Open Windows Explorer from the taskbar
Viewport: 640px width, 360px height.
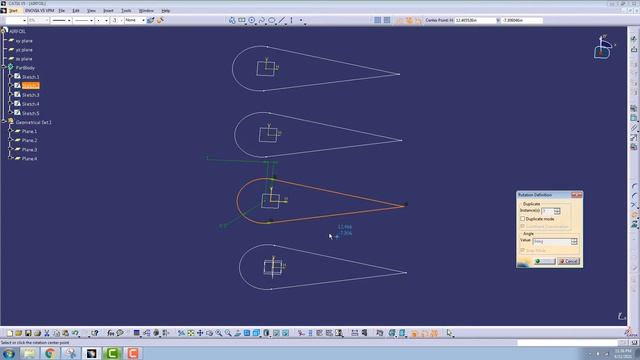tap(29, 353)
